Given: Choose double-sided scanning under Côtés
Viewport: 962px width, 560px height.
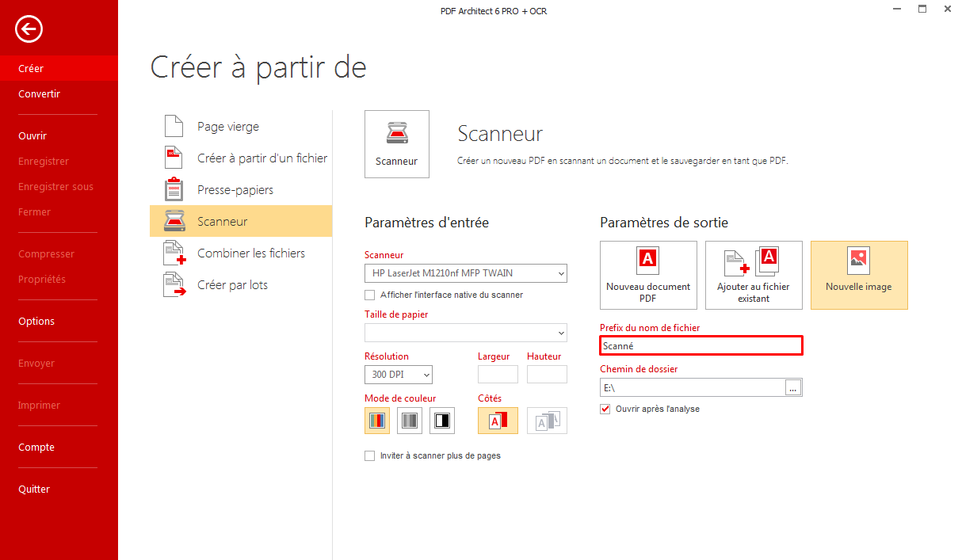Looking at the screenshot, I should 548,421.
